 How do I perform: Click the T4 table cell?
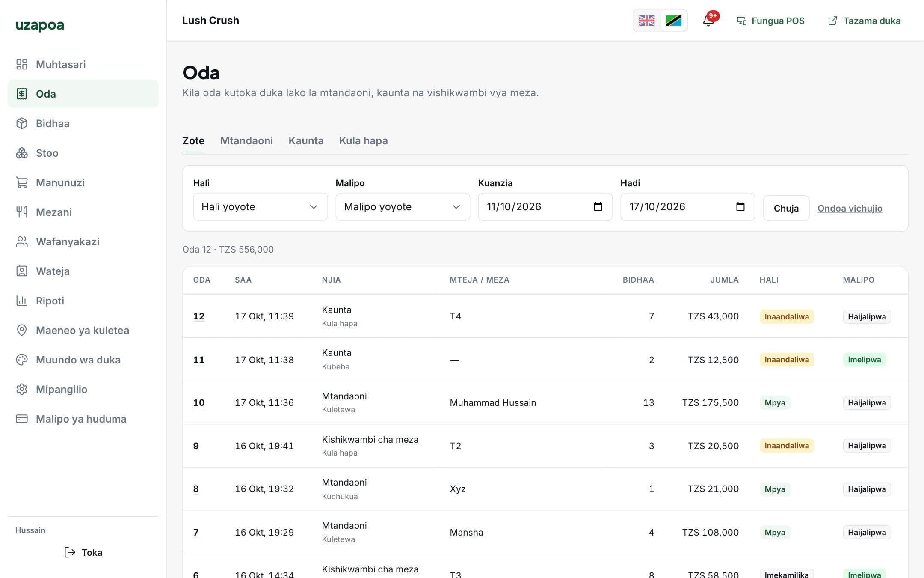click(456, 316)
